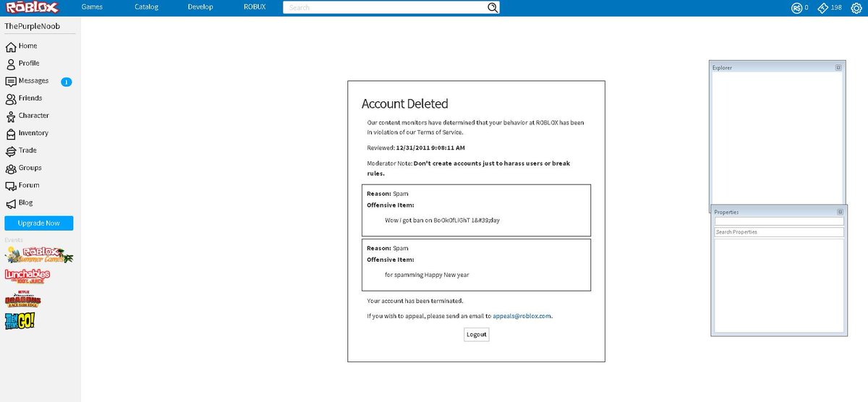
Task: Open the Messages envelope icon
Action: click(10, 81)
